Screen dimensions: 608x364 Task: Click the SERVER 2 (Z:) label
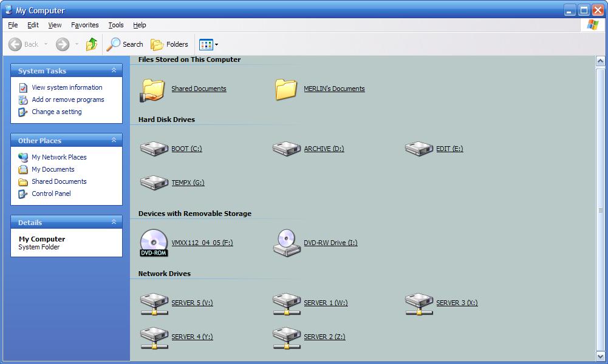coord(324,337)
